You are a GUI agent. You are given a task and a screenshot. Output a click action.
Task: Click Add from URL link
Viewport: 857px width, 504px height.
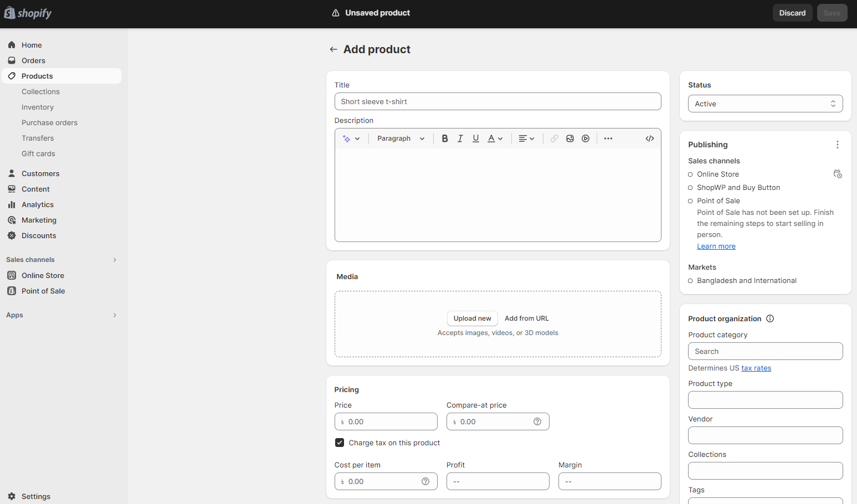[x=526, y=318]
